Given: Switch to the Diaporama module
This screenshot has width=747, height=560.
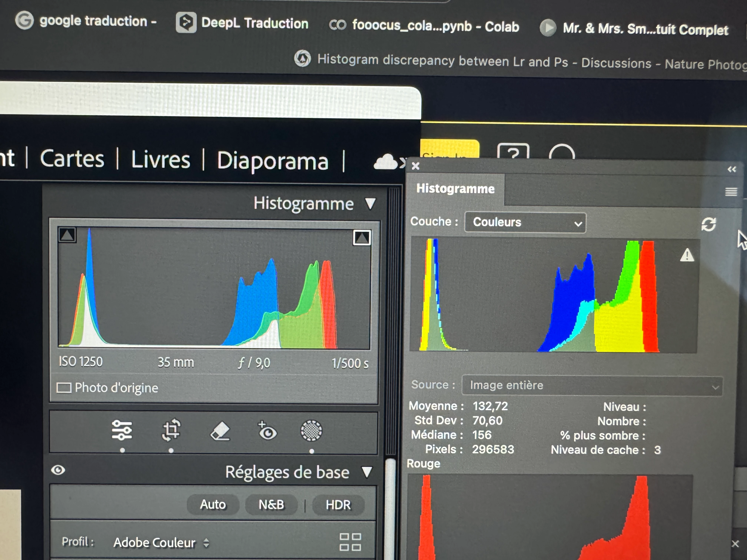Looking at the screenshot, I should pos(272,161).
